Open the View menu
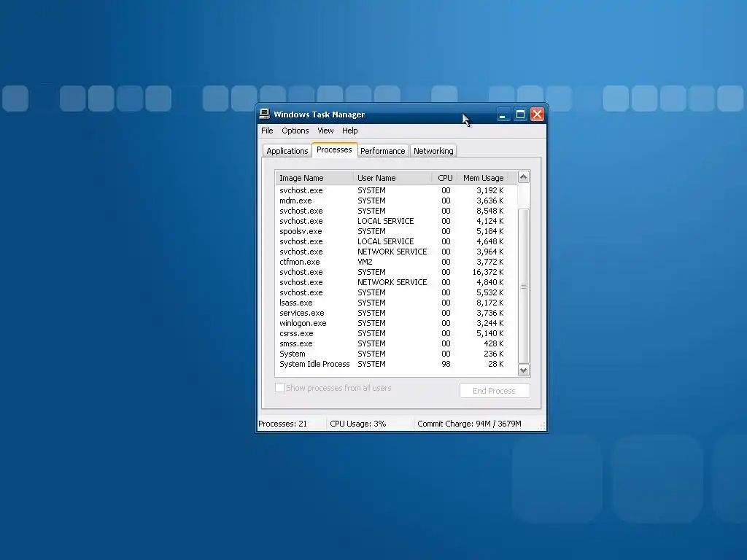 point(325,131)
